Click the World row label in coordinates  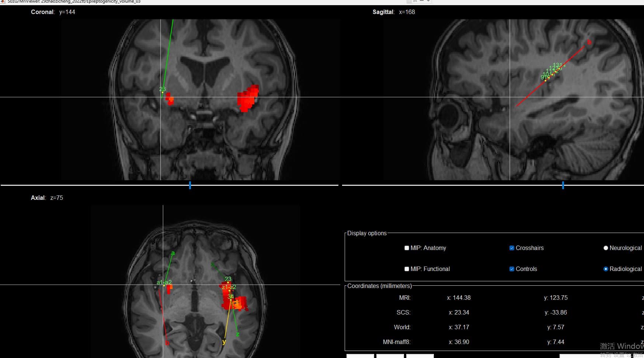(x=402, y=327)
